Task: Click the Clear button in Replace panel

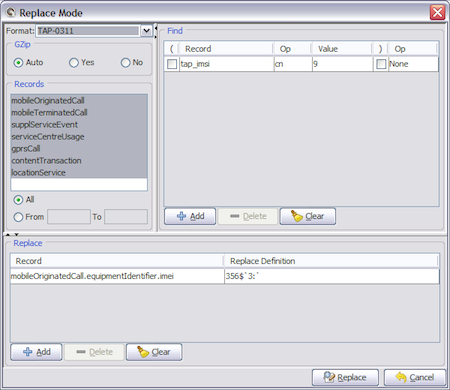Action: (x=154, y=352)
